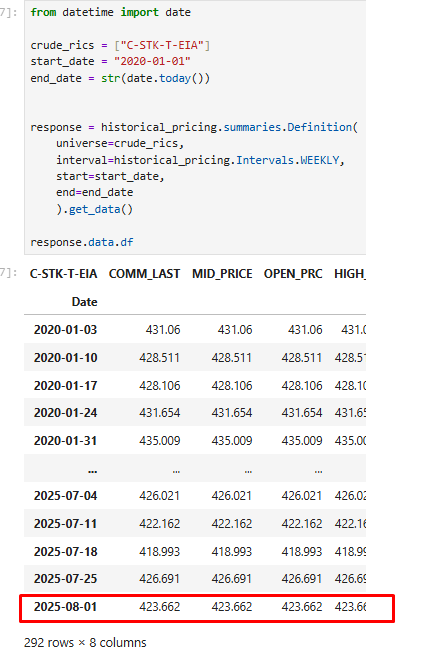Select the 2020-01-03 row label
The height and width of the screenshot is (661, 445).
65,330
